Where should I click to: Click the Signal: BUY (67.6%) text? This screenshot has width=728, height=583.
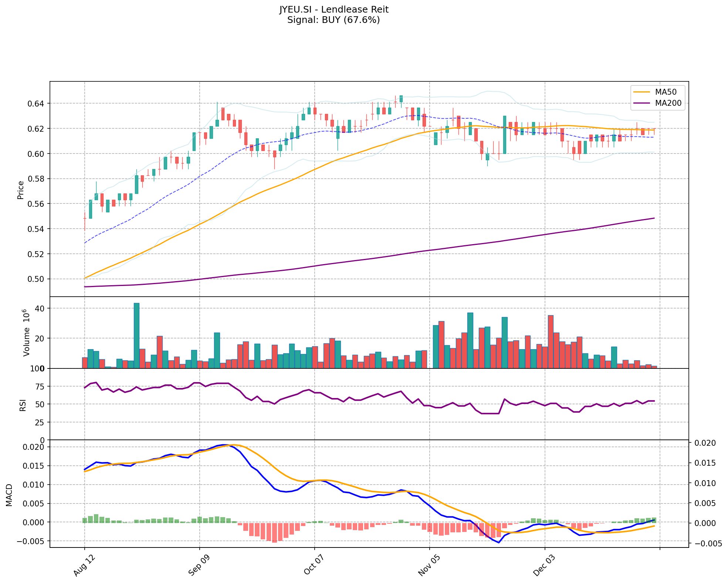[333, 20]
